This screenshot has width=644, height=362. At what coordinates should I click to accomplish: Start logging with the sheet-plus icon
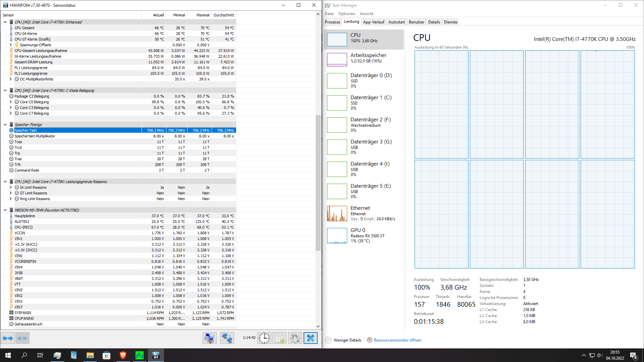tap(279, 338)
